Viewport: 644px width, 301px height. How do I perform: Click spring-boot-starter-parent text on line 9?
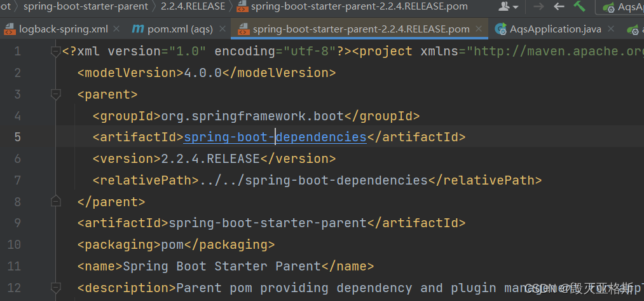click(x=268, y=223)
